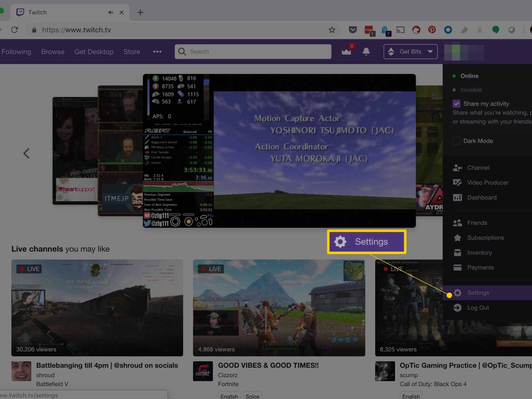Viewport: 532px width, 399px height.
Task: Click the Cizzorz avatar image
Action: 203,371
